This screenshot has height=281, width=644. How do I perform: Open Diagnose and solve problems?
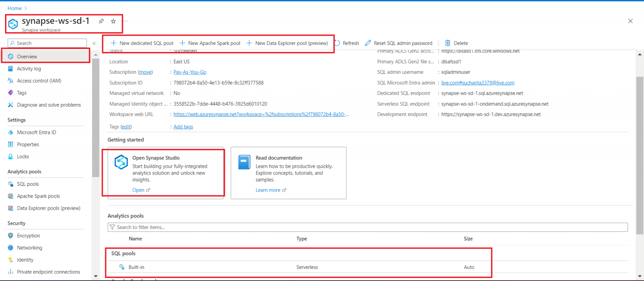(x=49, y=105)
